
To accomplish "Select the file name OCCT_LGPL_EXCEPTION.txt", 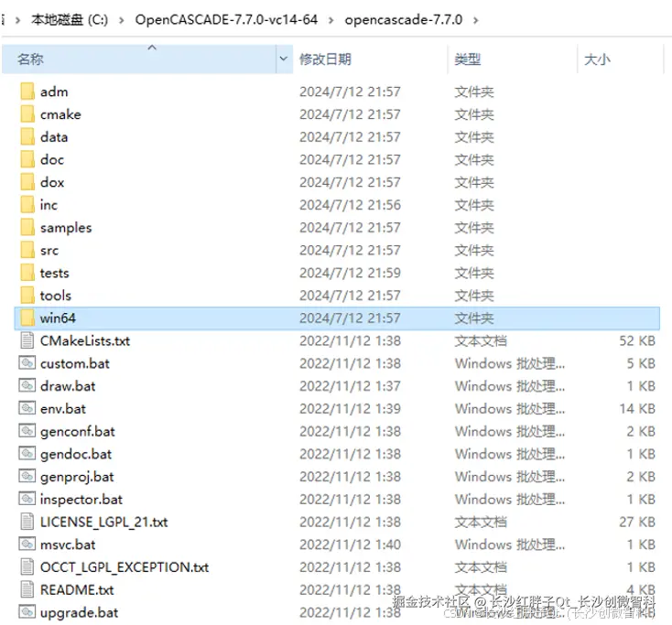I will (x=125, y=567).
